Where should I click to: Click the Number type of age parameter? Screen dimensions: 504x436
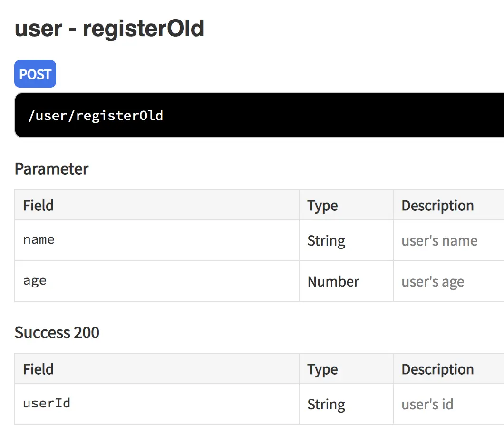click(x=333, y=281)
